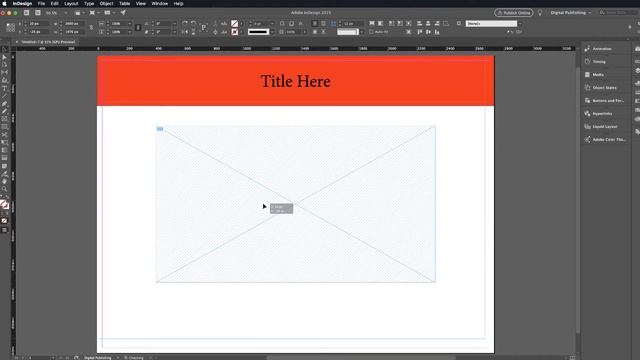The image size is (640, 360).
Task: Click the Publish Online button
Action: [x=513, y=13]
